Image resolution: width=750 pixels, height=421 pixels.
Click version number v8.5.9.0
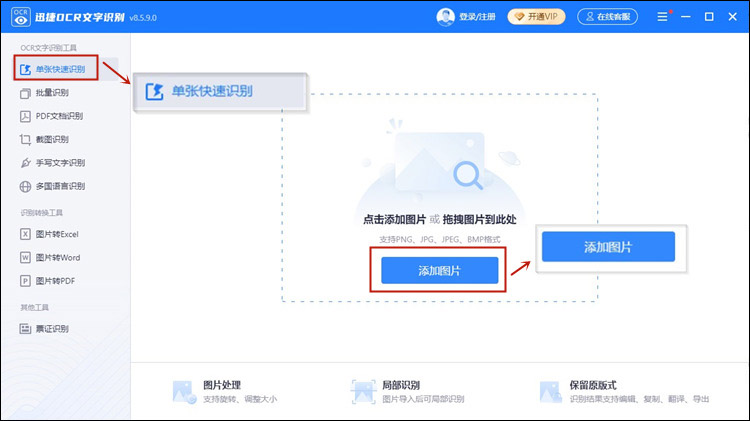pyautogui.click(x=143, y=18)
